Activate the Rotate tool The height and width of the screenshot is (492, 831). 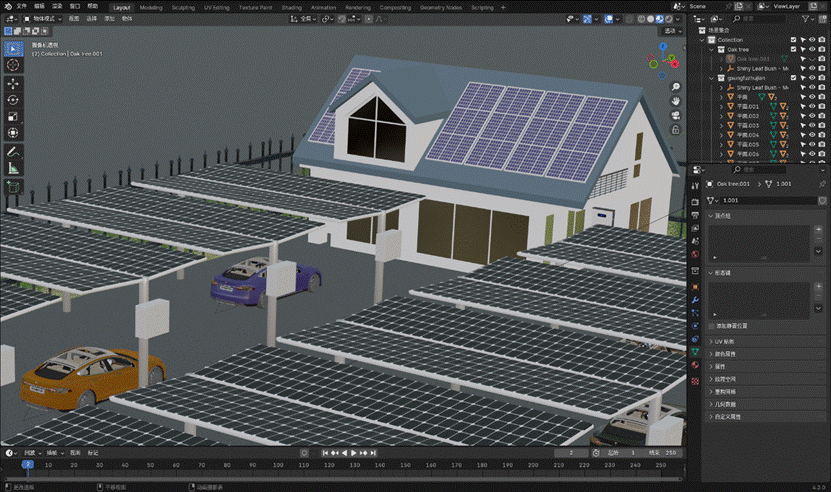pyautogui.click(x=13, y=99)
